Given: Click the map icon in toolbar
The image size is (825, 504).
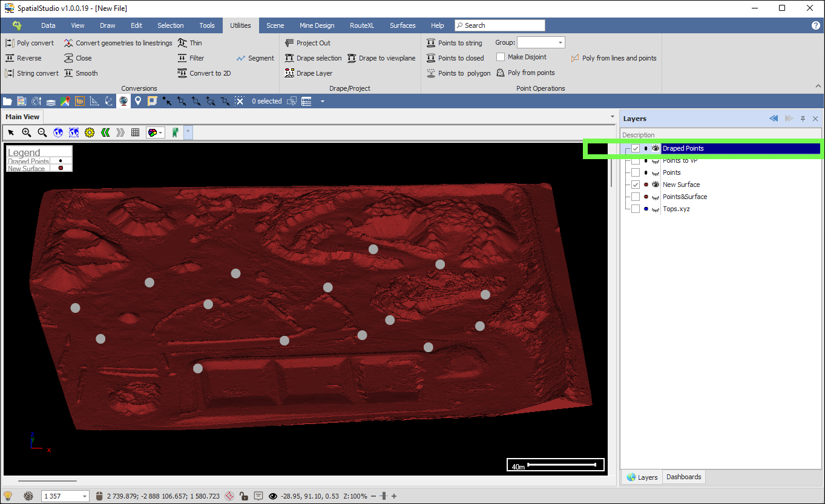Looking at the screenshot, I should point(65,101).
